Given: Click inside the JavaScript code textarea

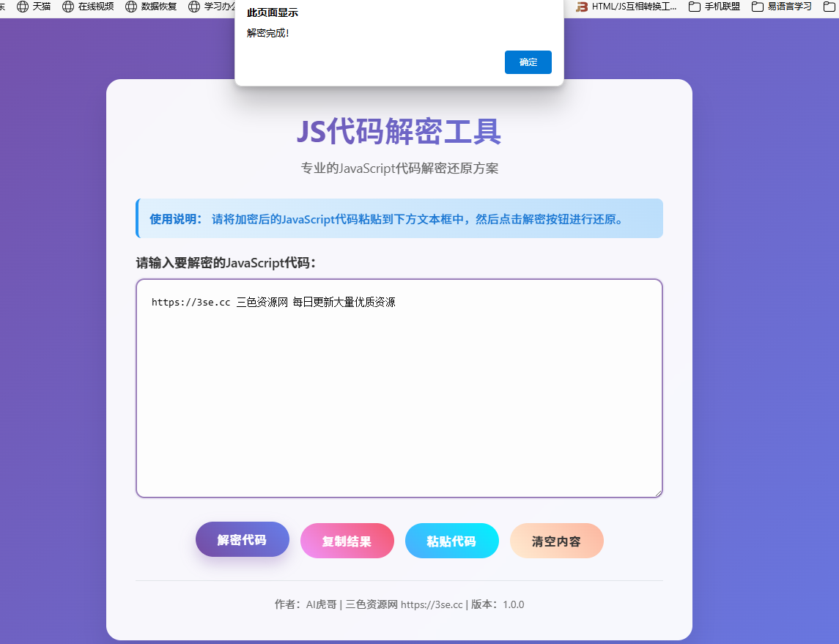Looking at the screenshot, I should point(399,388).
